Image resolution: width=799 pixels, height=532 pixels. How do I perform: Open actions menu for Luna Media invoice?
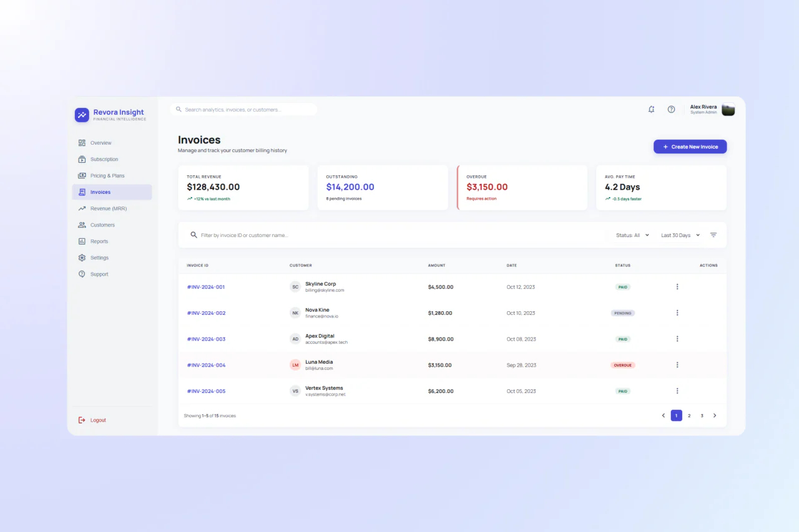[677, 365]
